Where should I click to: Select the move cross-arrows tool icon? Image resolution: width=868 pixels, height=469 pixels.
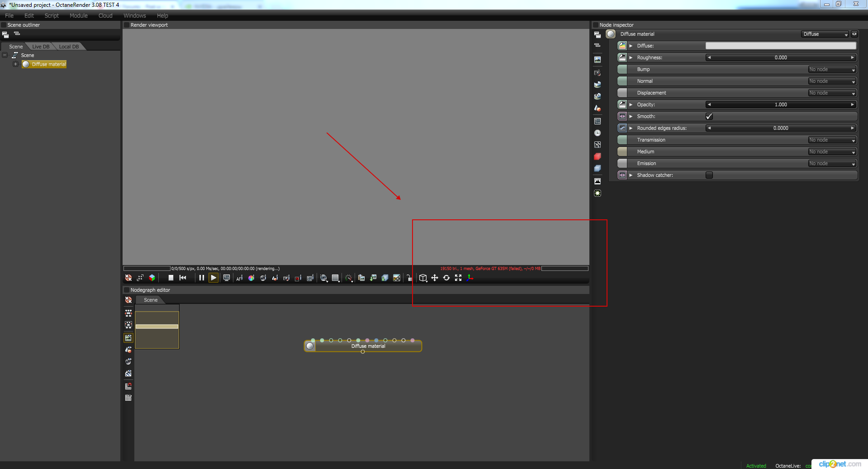(435, 278)
